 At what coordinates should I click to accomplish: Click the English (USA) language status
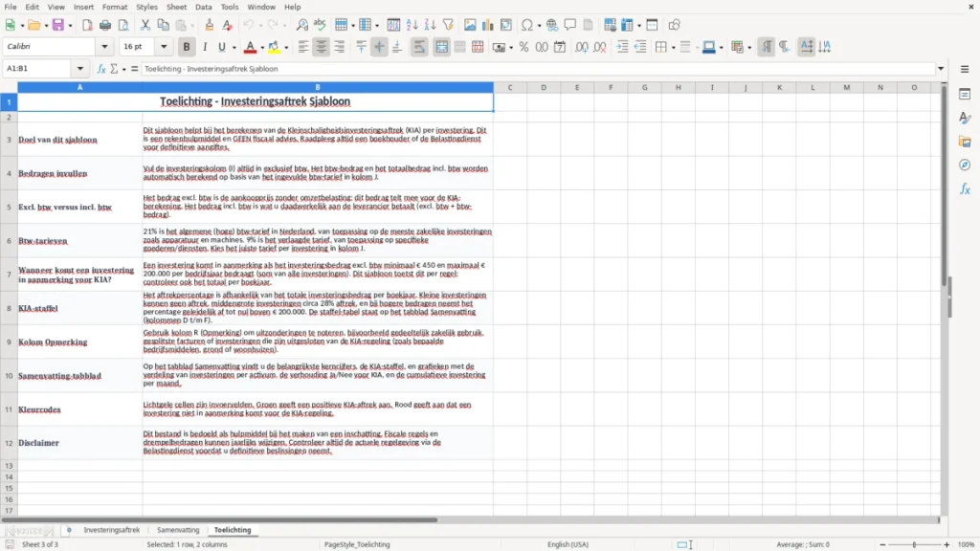coord(568,544)
